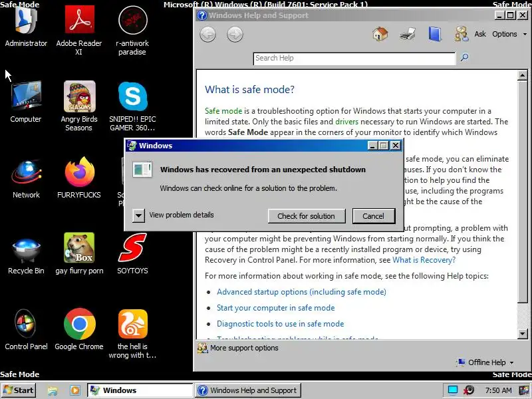Select the UC Browser icon on desktop
This screenshot has width=532, height=399.
point(132,334)
